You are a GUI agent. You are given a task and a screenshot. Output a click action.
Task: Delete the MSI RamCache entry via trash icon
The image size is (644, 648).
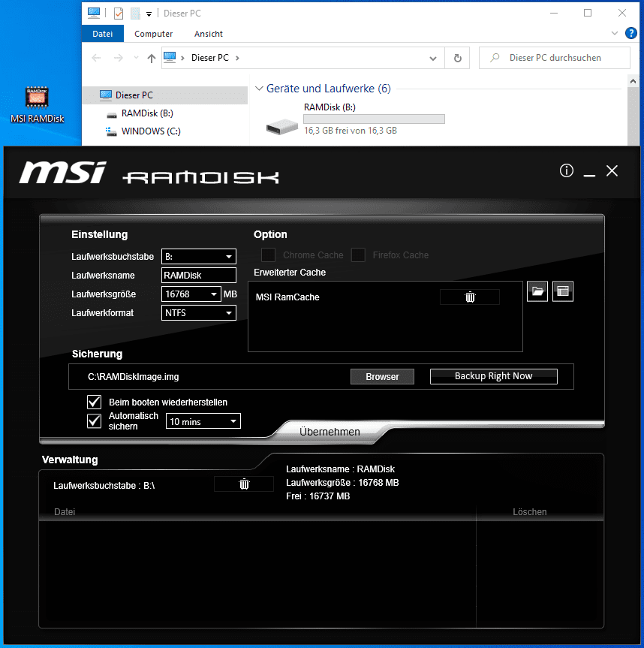(x=470, y=297)
